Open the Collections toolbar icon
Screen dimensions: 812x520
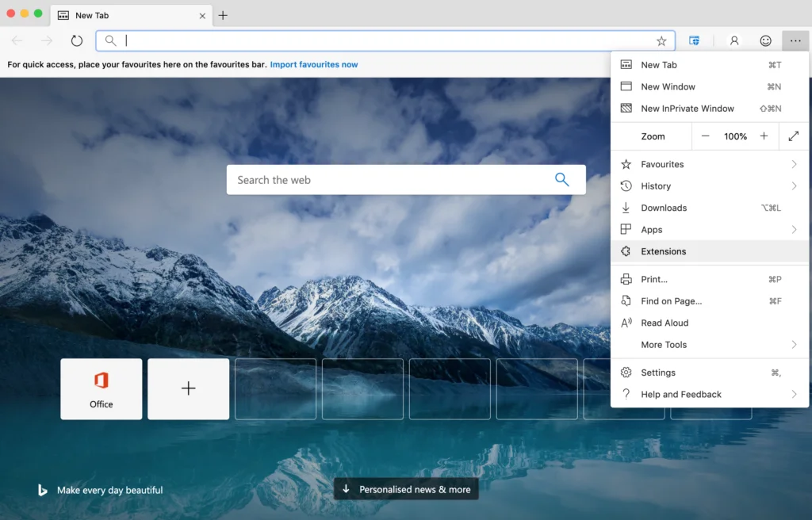(x=694, y=40)
